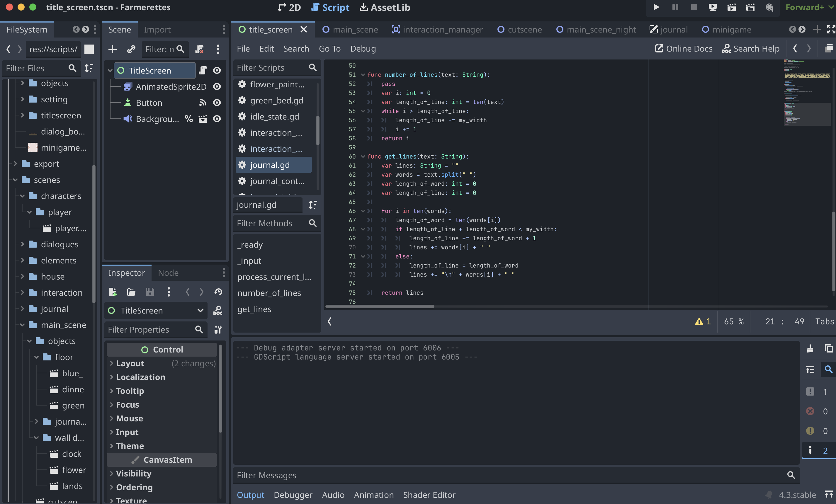Add new child node in Scene dock

point(112,49)
